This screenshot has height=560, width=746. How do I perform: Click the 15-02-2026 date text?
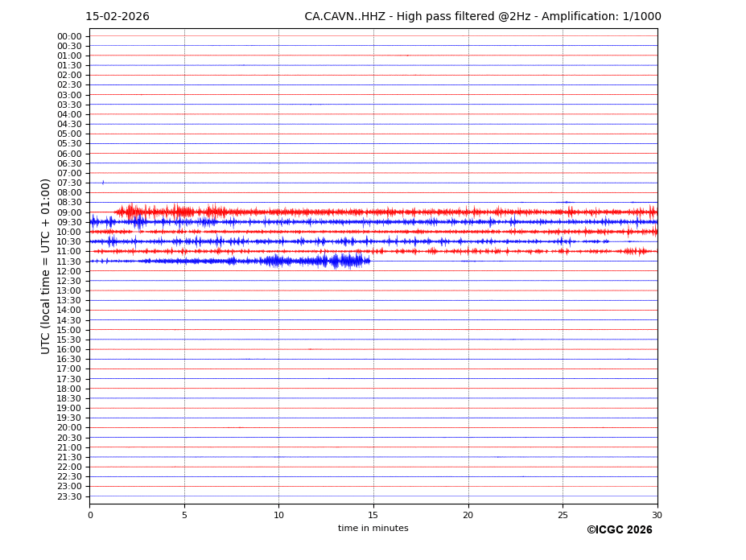[x=117, y=17]
